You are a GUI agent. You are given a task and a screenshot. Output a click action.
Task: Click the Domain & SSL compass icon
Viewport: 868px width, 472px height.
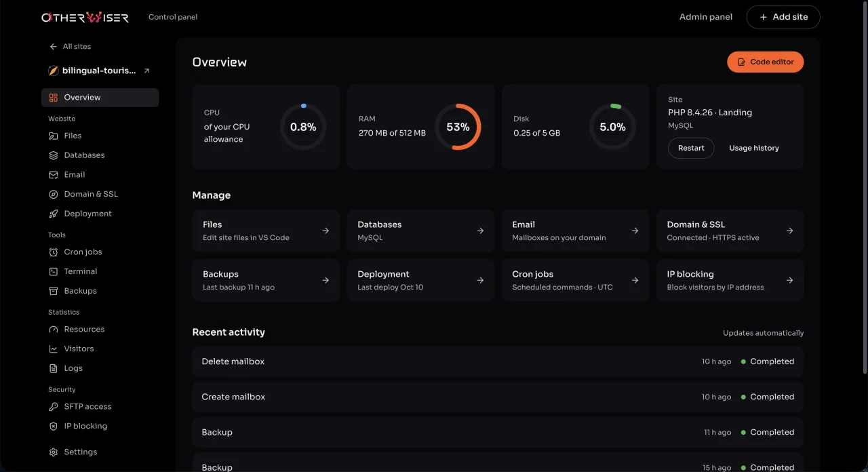tap(54, 194)
